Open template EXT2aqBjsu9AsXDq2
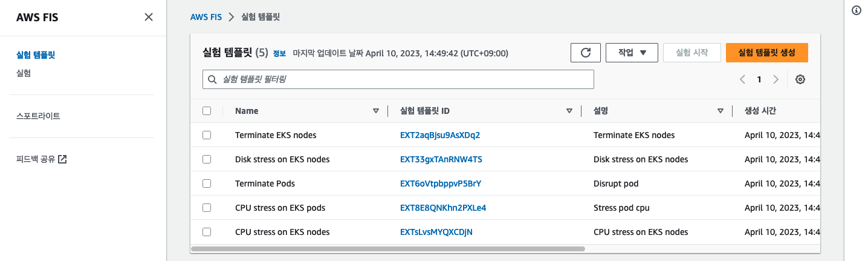This screenshot has height=261, width=868. pos(440,135)
